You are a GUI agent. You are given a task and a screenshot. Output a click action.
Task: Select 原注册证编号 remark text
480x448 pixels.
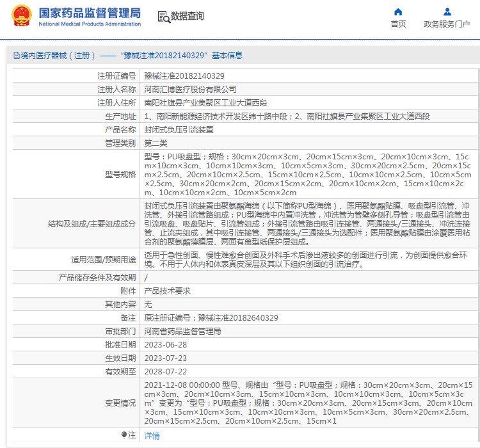211,318
